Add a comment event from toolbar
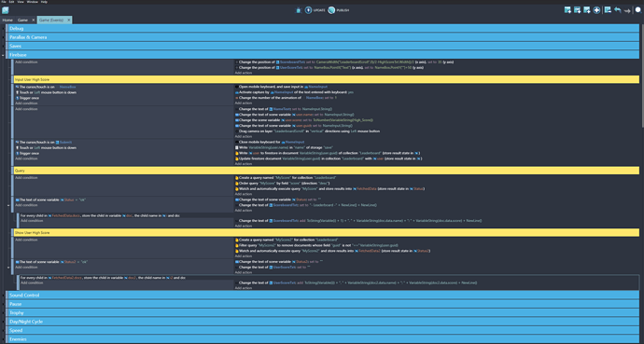 [587, 10]
